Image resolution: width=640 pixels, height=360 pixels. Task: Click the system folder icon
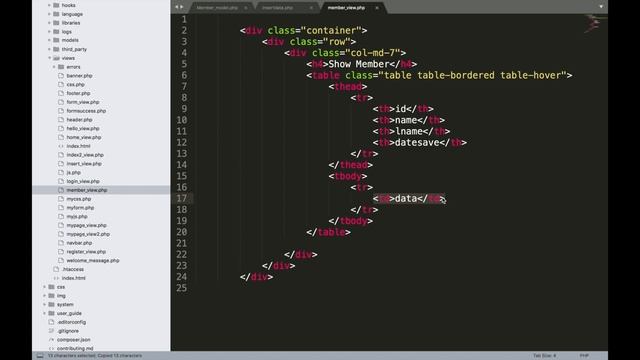[51, 304]
